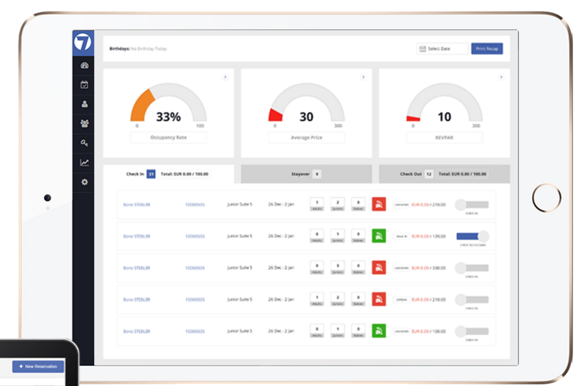Image resolution: width=588 pixels, height=386 pixels.
Task: Open the calendar reservations icon in sidebar
Action: point(85,85)
